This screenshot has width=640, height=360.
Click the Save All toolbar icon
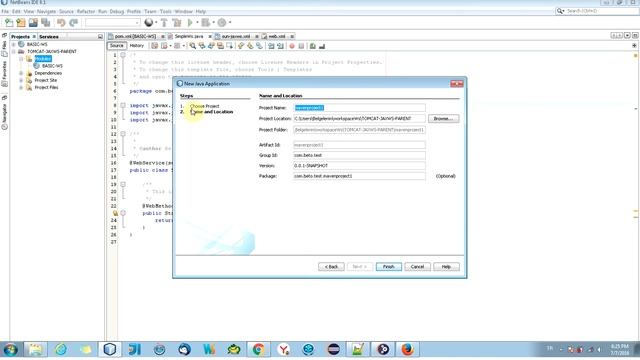[45, 22]
